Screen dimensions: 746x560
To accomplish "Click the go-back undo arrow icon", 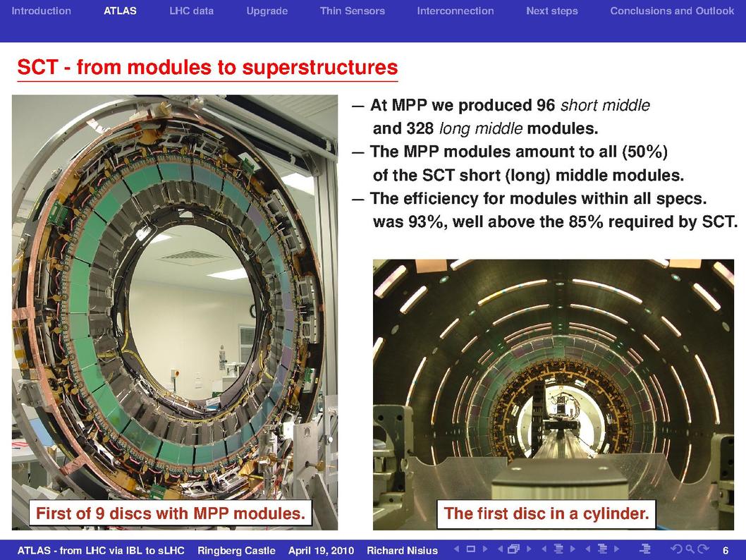I will pos(675,549).
